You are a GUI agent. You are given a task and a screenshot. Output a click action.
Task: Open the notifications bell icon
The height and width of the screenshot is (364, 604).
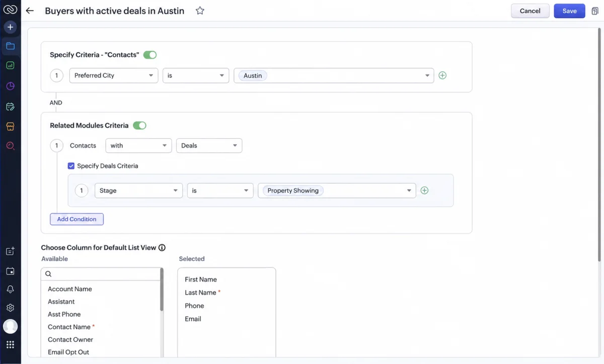click(10, 290)
